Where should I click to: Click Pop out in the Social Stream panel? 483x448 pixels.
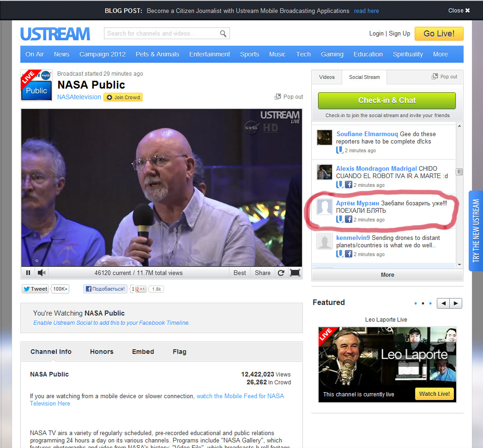(x=445, y=77)
